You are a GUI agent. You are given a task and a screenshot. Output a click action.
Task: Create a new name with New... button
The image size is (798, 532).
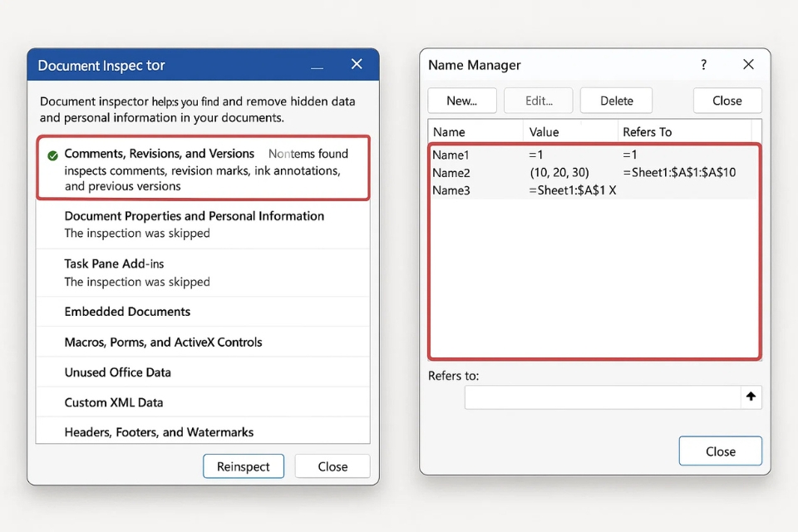click(461, 101)
